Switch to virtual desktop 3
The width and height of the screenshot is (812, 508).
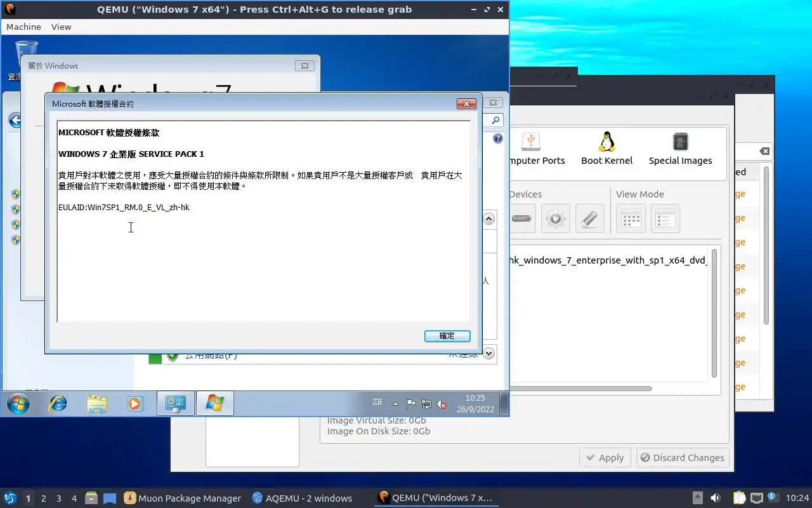[59, 498]
